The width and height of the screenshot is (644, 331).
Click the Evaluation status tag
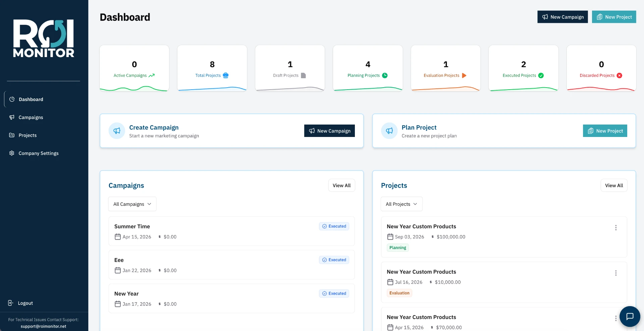click(x=399, y=293)
